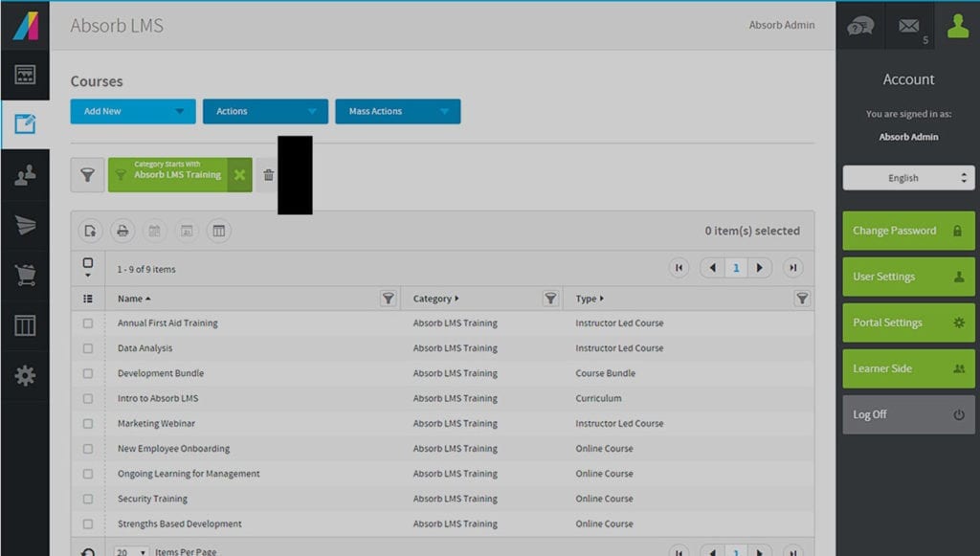Click the print icon in toolbar
The image size is (980, 556).
(122, 232)
